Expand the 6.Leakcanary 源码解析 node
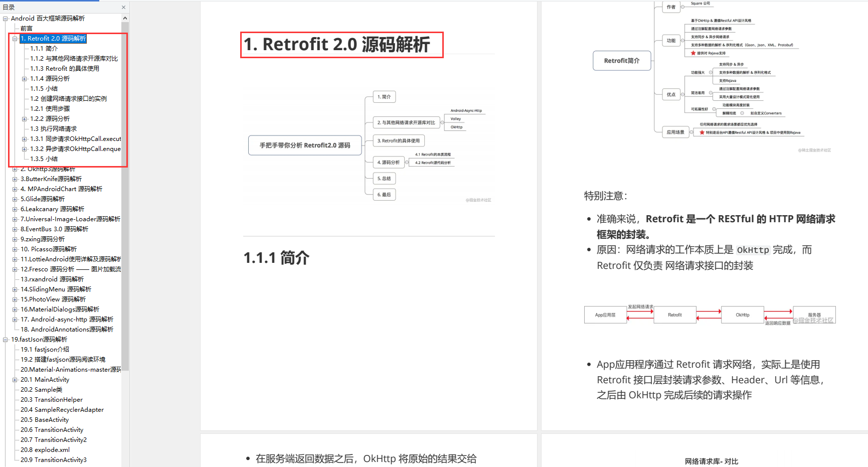The image size is (868, 467). click(15, 209)
